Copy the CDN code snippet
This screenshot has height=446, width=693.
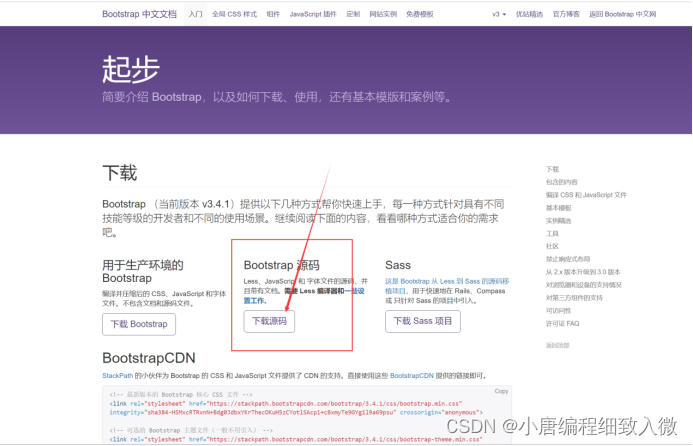click(501, 391)
